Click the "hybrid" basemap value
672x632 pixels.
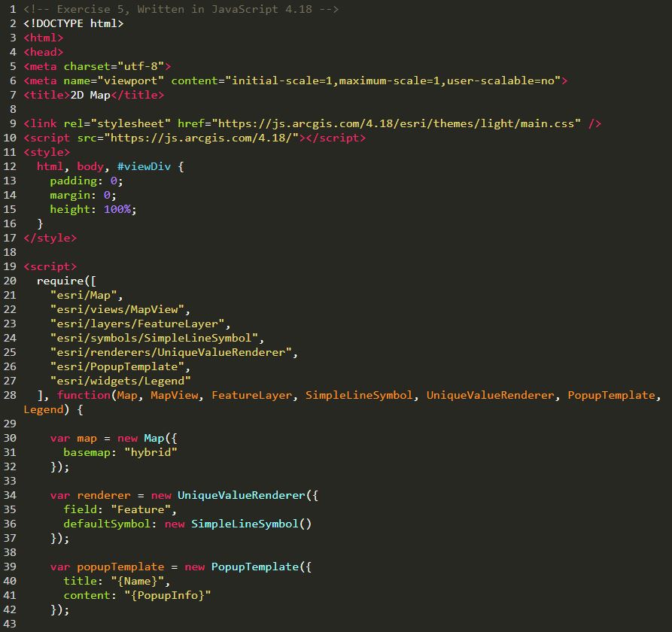click(151, 452)
